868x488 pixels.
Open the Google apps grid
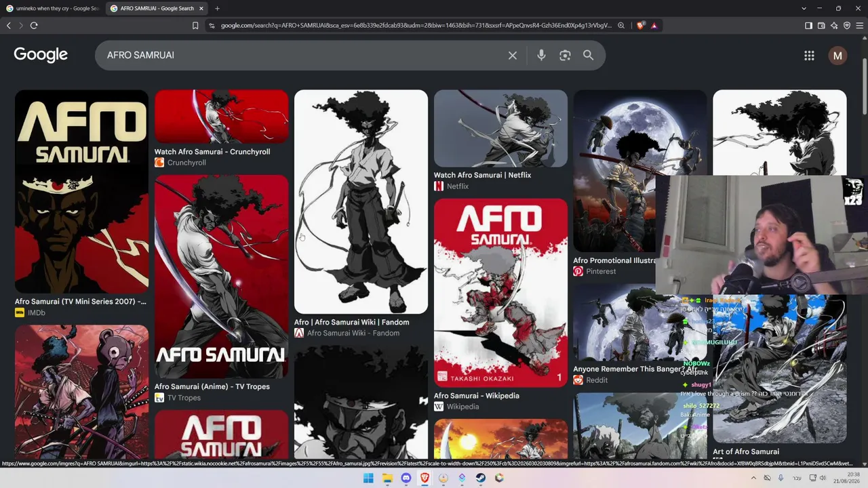(809, 56)
